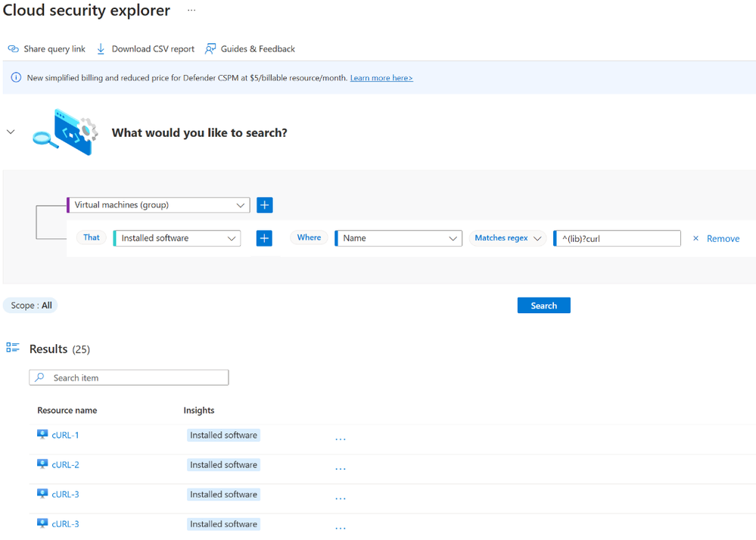This screenshot has width=756, height=540.
Task: Click plus button next to Virtual machines dropdown
Action: coord(265,205)
